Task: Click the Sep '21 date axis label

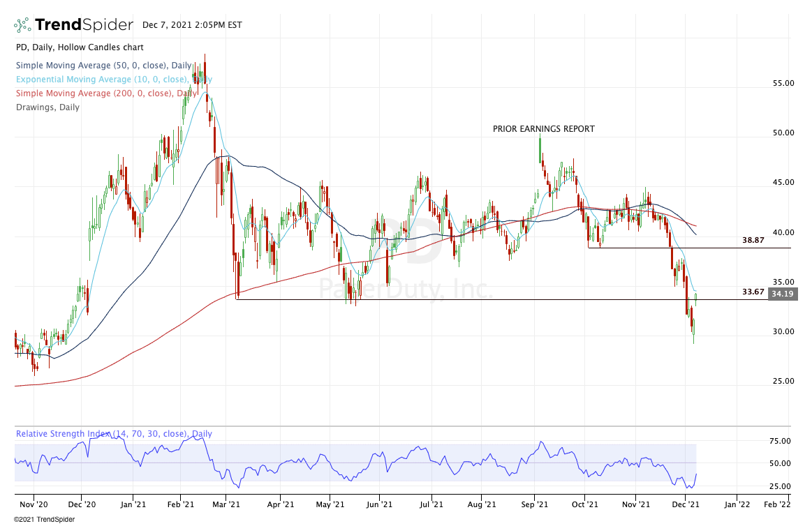Action: 535,504
